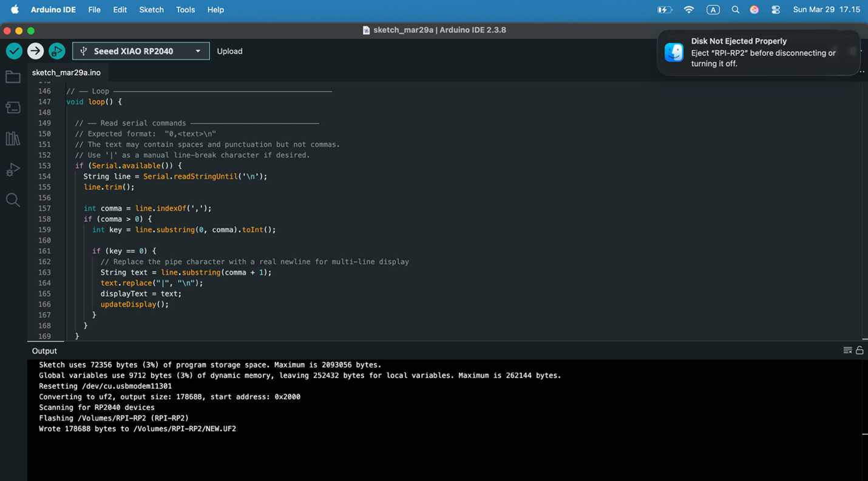This screenshot has width=868, height=481.
Task: Click the 'text.replace' code line
Action: coord(152,283)
